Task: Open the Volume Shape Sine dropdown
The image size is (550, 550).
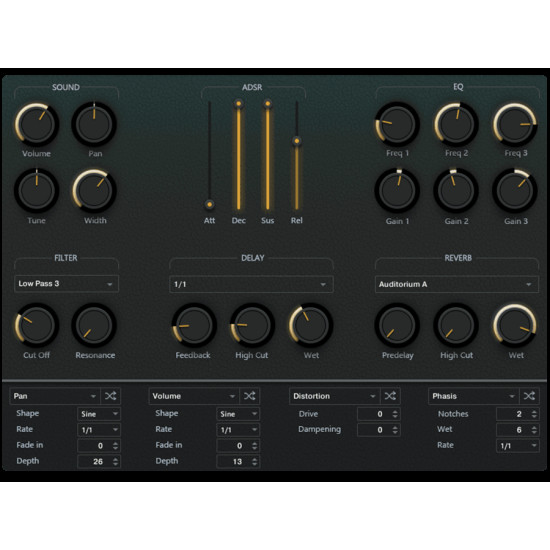Action: pyautogui.click(x=238, y=414)
